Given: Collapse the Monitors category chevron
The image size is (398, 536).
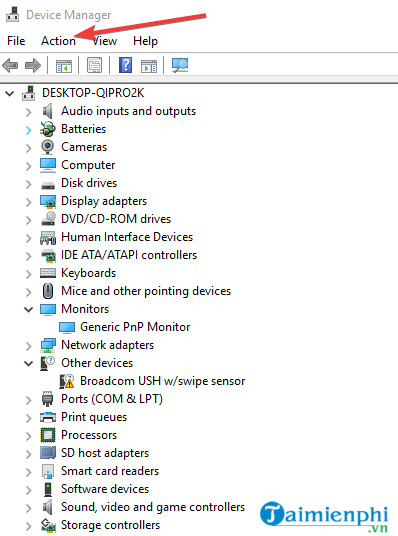Looking at the screenshot, I should tap(29, 309).
